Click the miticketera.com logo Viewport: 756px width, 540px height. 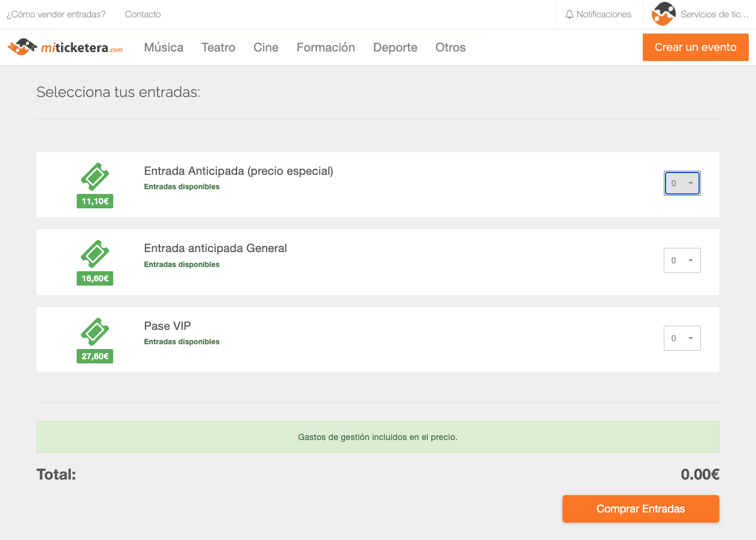pyautogui.click(x=65, y=47)
